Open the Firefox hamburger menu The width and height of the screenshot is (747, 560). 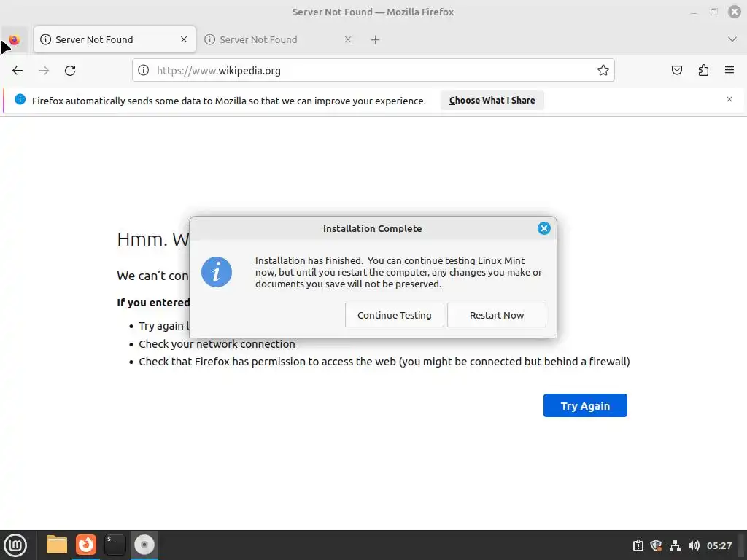[x=729, y=71]
